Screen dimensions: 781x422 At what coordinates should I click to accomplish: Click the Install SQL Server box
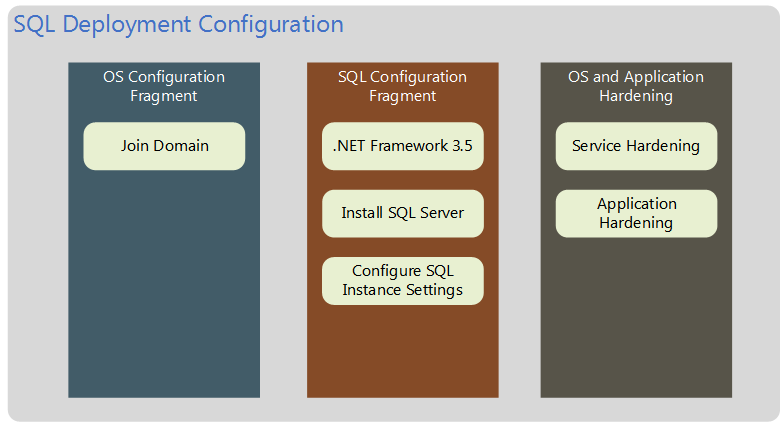tap(402, 213)
